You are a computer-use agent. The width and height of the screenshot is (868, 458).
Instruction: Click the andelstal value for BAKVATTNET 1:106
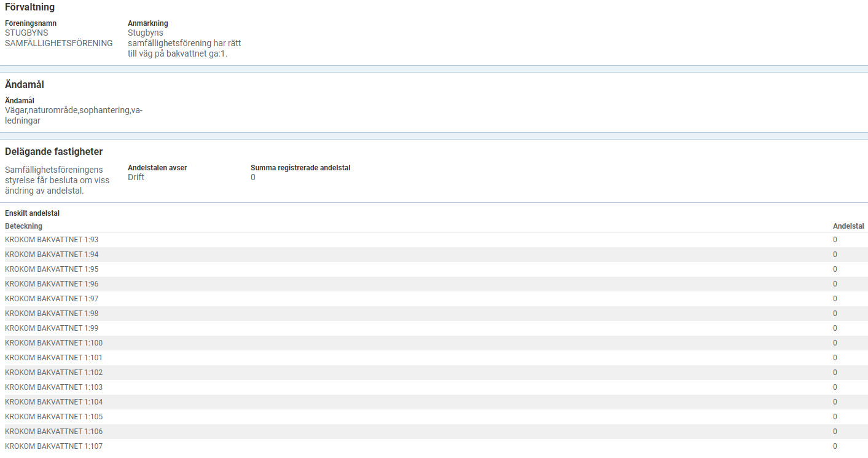tap(835, 432)
